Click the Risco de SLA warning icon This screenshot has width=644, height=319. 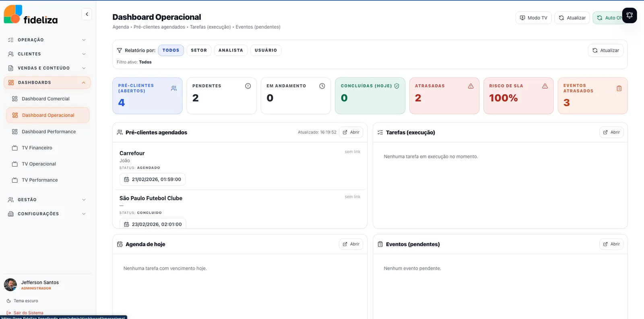(x=545, y=86)
